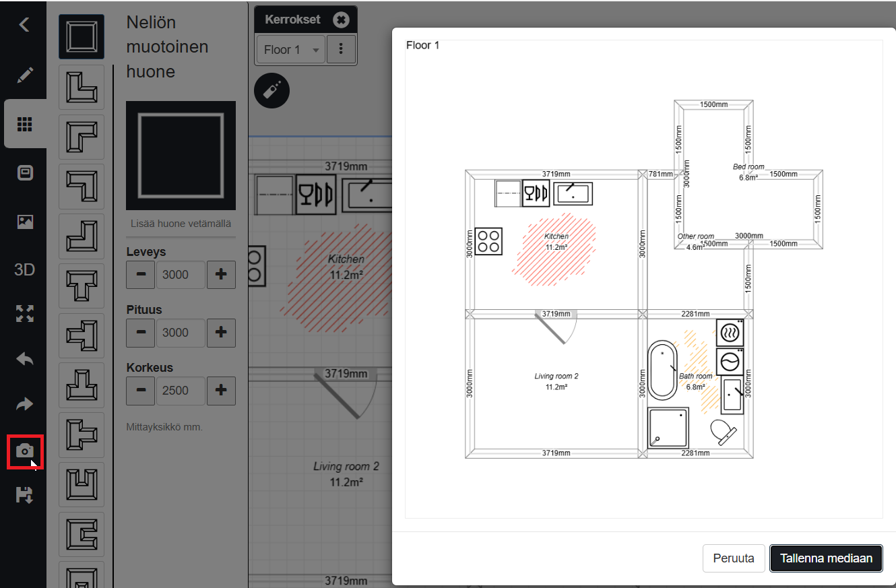This screenshot has height=588, width=896.
Task: Open the Floor 1 dropdown
Action: pyautogui.click(x=291, y=50)
